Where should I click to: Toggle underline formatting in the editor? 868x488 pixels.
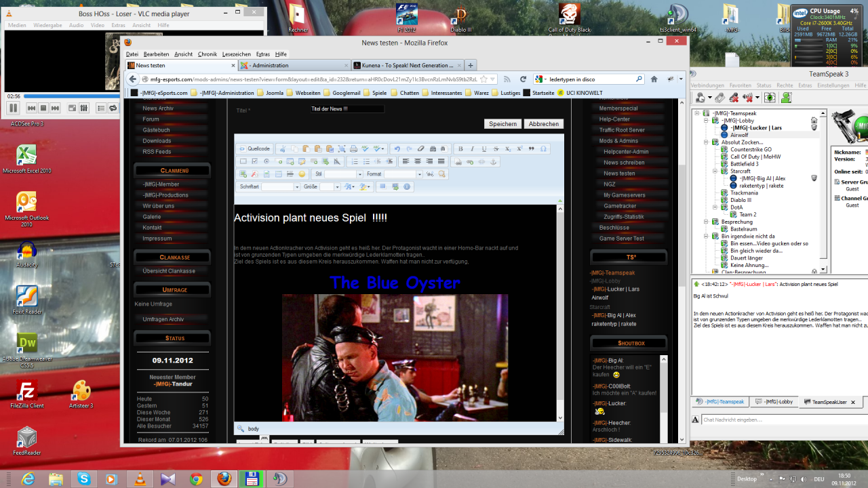484,149
